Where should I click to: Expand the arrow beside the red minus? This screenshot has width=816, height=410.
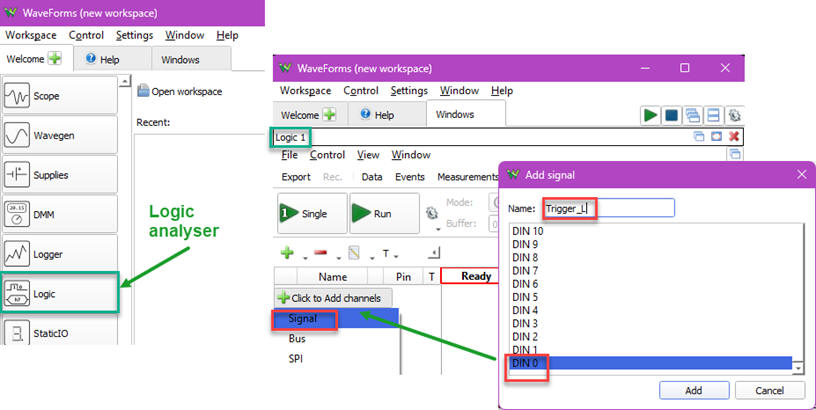pos(337,256)
